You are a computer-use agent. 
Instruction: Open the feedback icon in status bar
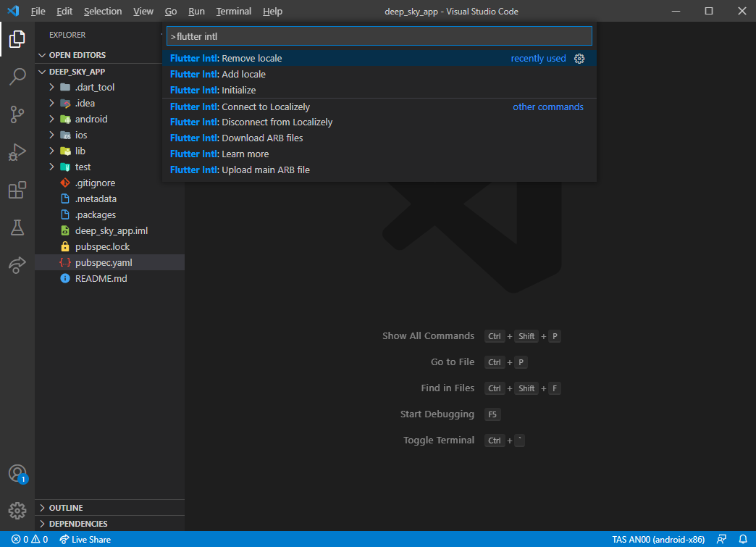tap(721, 539)
